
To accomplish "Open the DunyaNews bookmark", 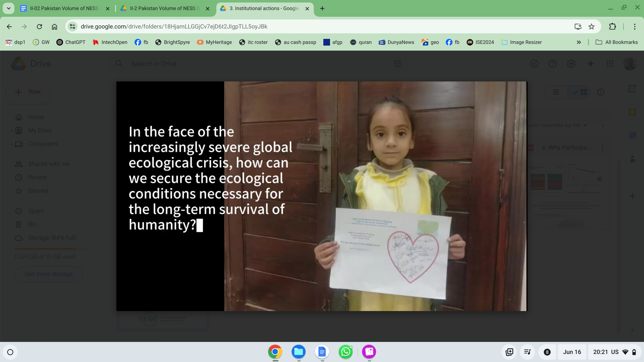I will 396,42.
